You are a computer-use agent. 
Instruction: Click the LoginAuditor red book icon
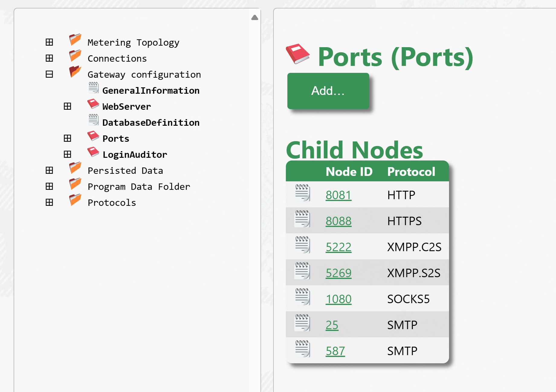click(93, 152)
